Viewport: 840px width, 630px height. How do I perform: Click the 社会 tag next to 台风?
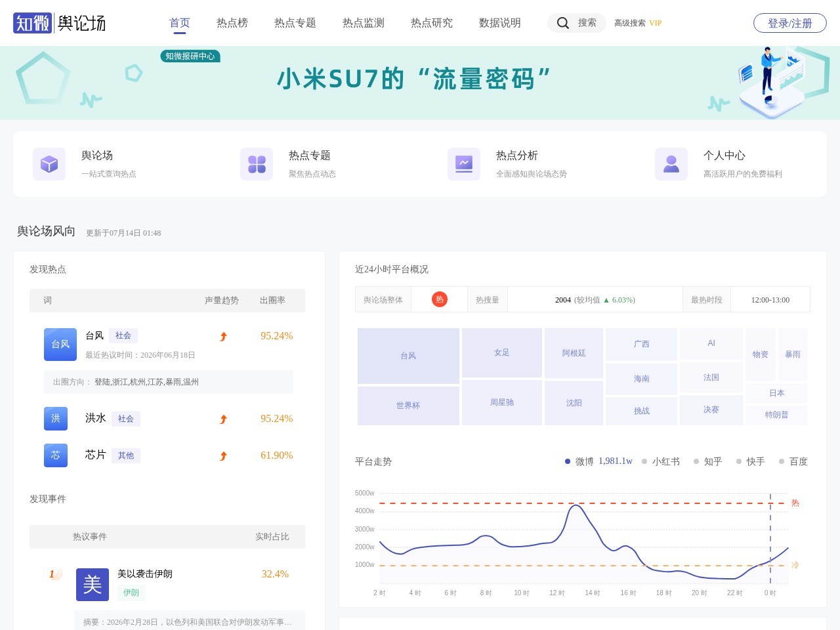tap(123, 335)
